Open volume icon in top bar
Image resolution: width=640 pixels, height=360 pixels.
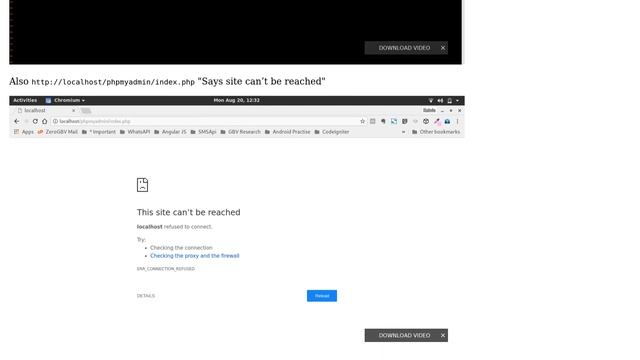pyautogui.click(x=440, y=100)
